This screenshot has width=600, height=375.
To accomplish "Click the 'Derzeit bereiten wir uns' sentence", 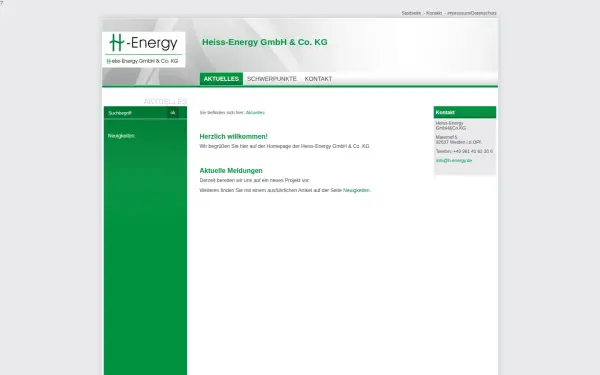I will (254, 180).
